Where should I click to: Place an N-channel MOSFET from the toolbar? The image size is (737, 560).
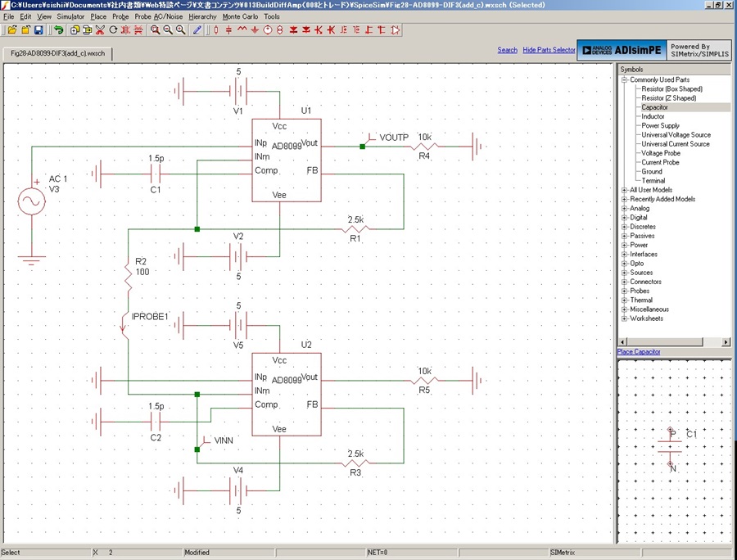(344, 30)
